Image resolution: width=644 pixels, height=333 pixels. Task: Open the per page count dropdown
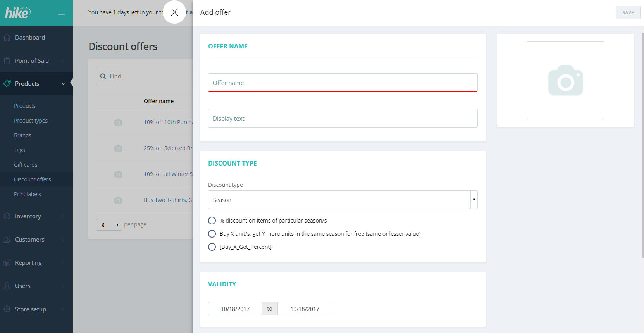108,225
